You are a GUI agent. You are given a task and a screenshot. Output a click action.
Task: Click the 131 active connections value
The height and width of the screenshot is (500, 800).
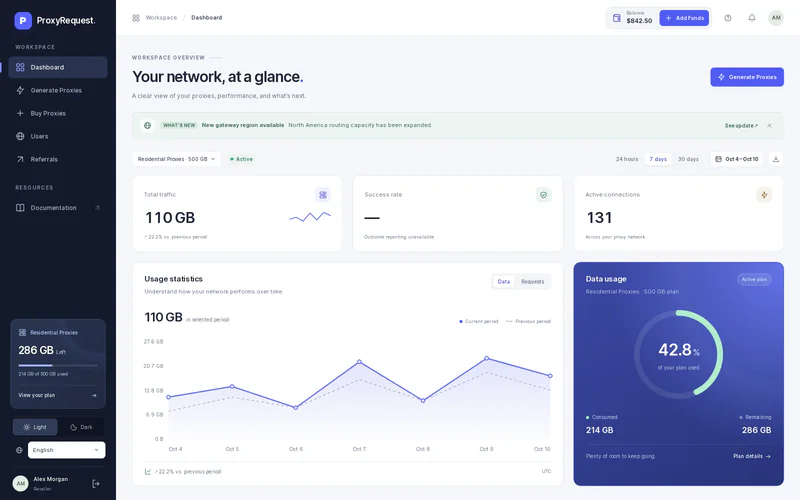point(599,218)
